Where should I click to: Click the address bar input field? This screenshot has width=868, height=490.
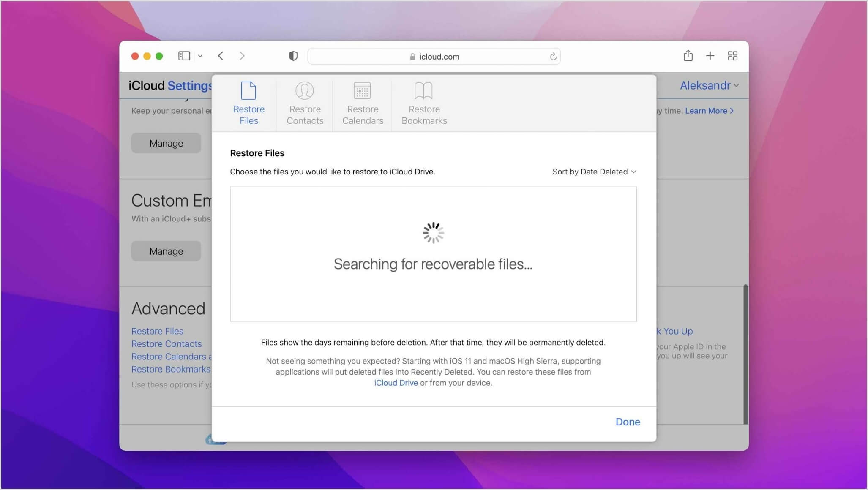tap(434, 56)
